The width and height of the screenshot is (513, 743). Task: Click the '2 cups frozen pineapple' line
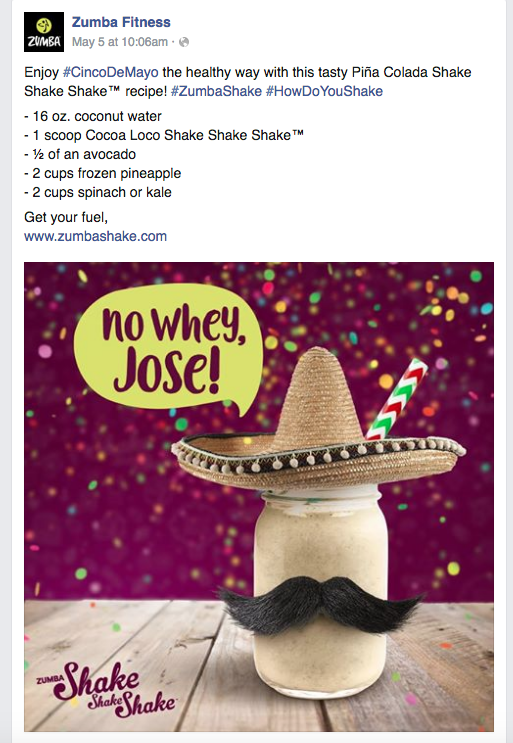tap(102, 173)
